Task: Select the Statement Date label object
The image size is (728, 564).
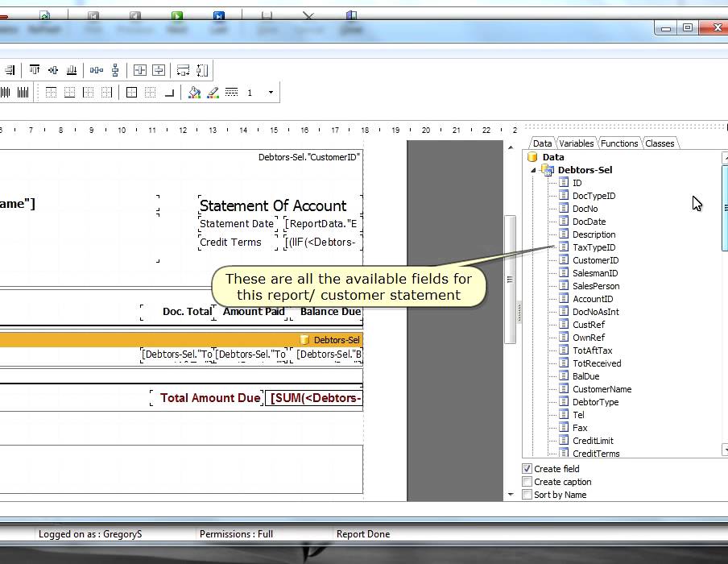Action: [237, 223]
